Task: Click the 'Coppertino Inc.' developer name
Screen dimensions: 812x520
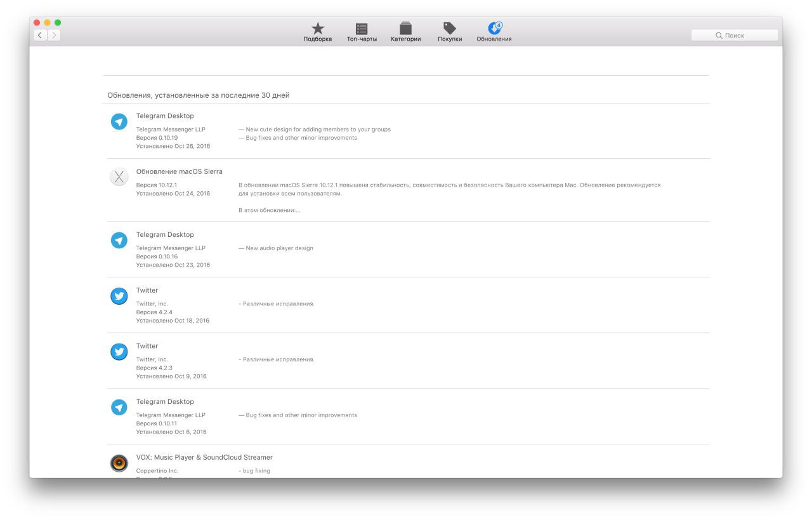Action: (157, 471)
